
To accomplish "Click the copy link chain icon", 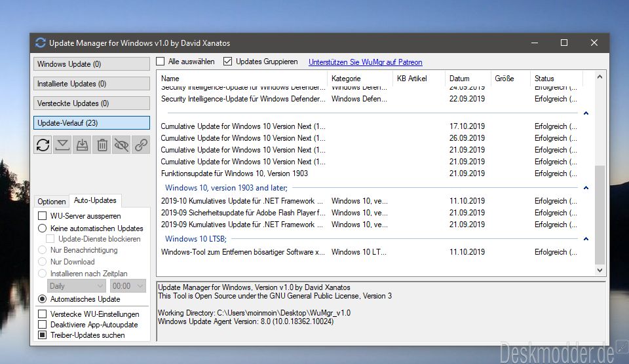I will 142,145.
